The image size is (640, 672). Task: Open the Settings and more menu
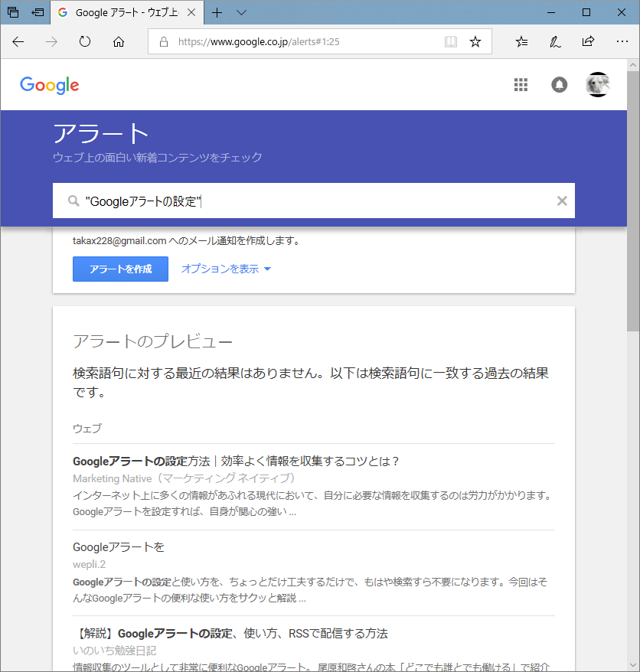pos(622,42)
